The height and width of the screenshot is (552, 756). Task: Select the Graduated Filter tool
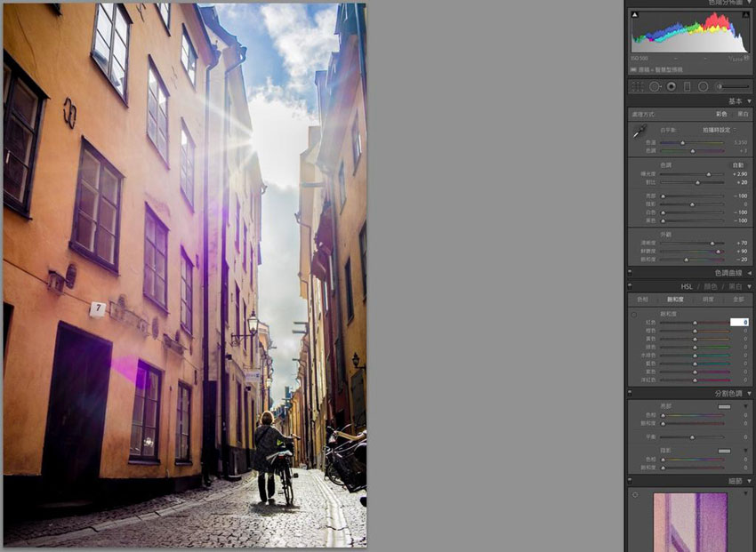(x=686, y=86)
